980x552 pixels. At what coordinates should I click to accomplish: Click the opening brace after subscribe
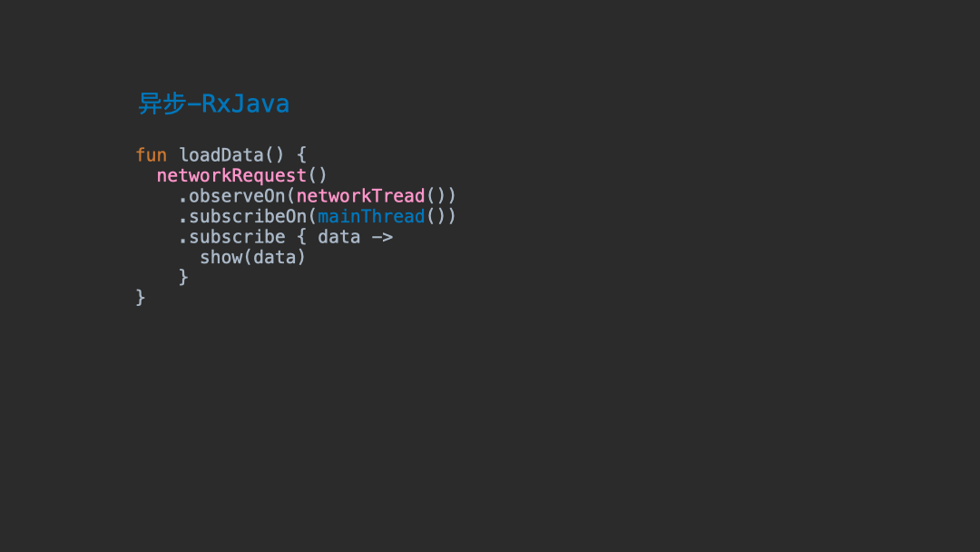tap(301, 237)
